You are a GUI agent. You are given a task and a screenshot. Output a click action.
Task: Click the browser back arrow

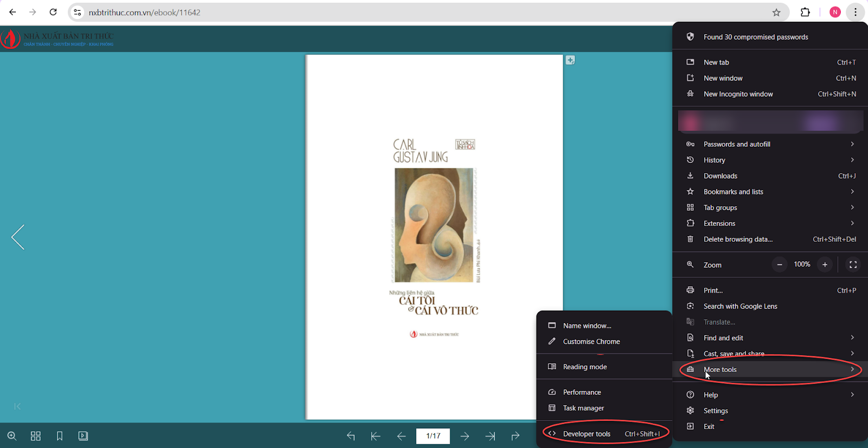pyautogui.click(x=12, y=12)
